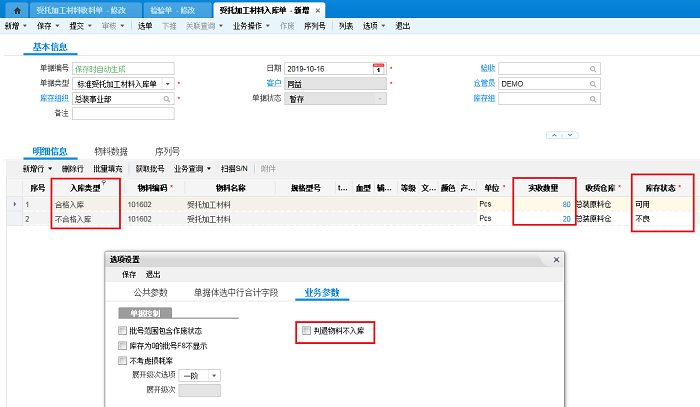Click the filter icon on 入库类型 column

click(x=101, y=183)
